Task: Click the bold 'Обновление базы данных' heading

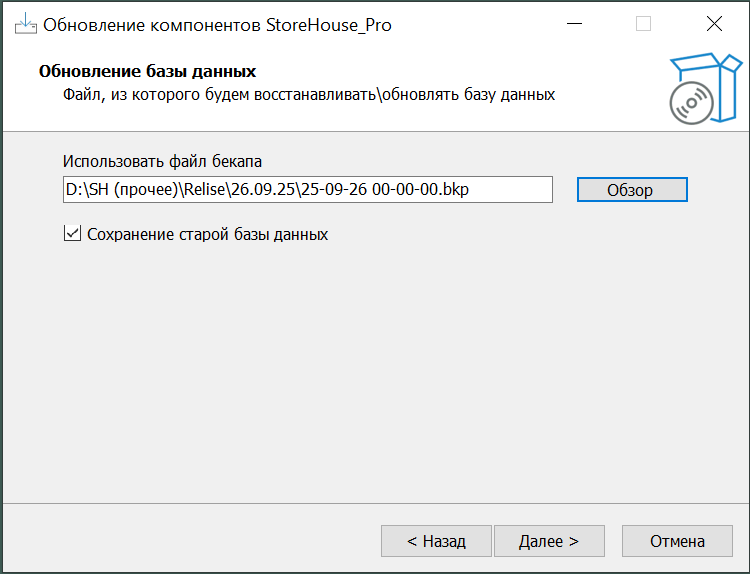Action: 147,72
